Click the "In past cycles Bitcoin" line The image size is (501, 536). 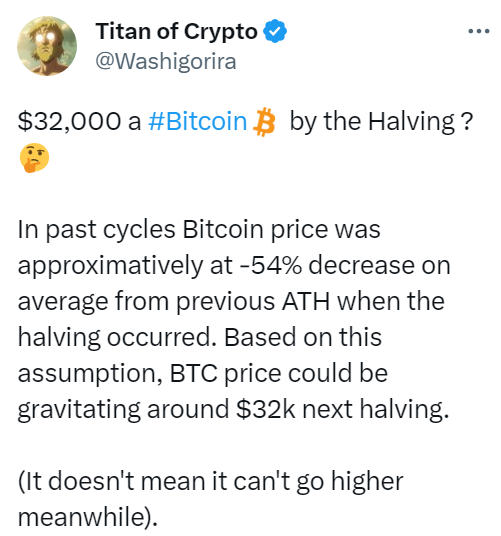pos(141,230)
